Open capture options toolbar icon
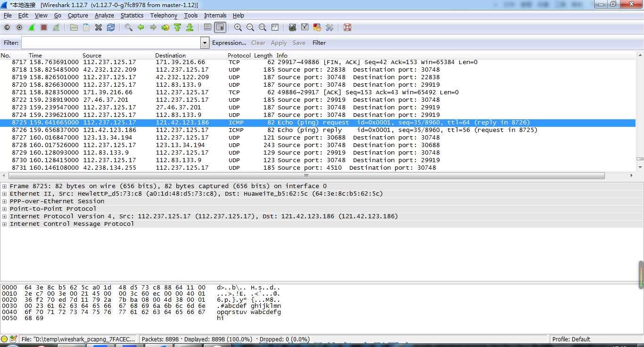 point(19,27)
